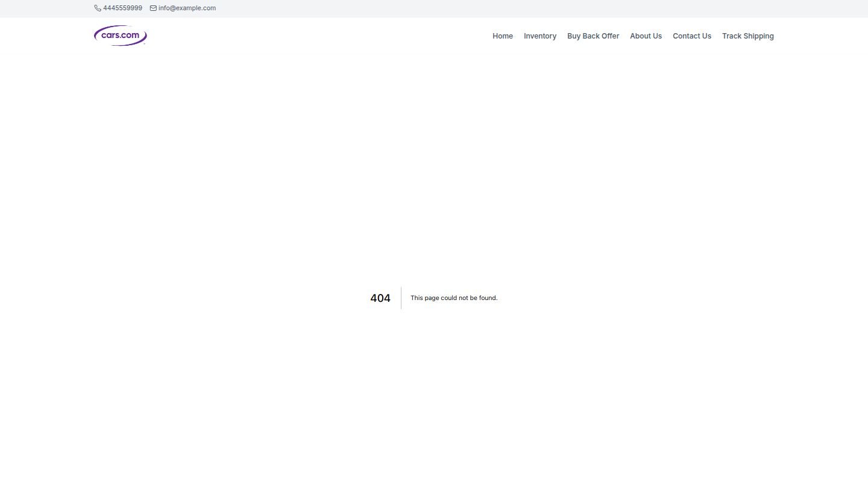The width and height of the screenshot is (868, 488).
Task: Open Track Shipping page
Action: (x=748, y=36)
